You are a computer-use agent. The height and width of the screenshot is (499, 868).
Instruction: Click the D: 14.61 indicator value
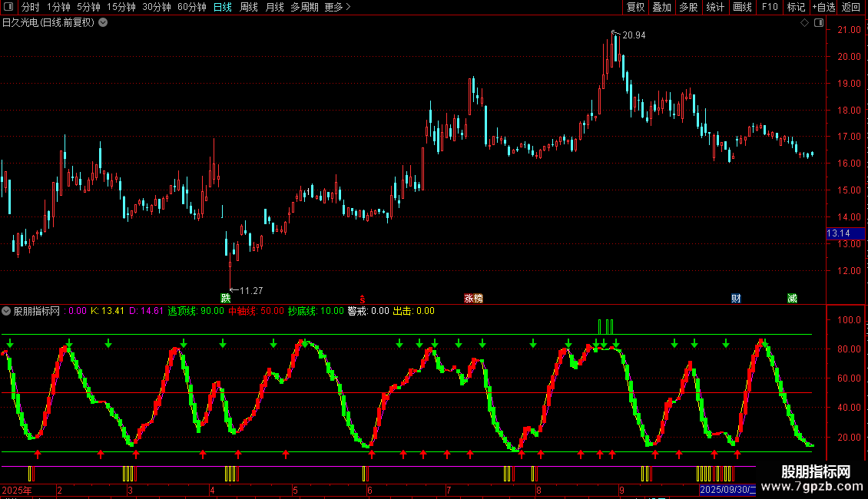pyautogui.click(x=146, y=311)
